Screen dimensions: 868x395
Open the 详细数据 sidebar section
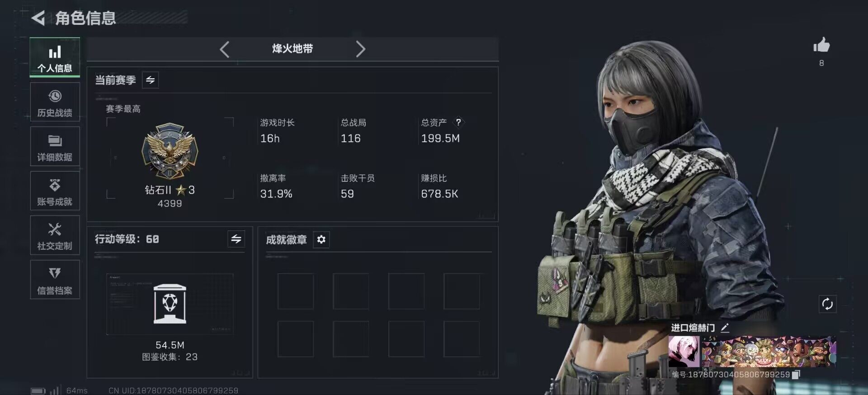[55, 147]
